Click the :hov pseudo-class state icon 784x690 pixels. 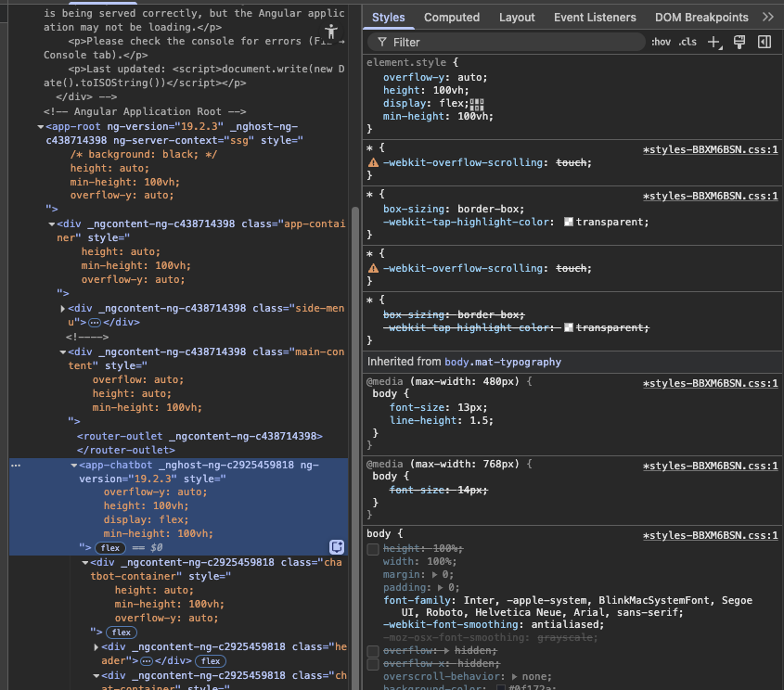coord(661,41)
